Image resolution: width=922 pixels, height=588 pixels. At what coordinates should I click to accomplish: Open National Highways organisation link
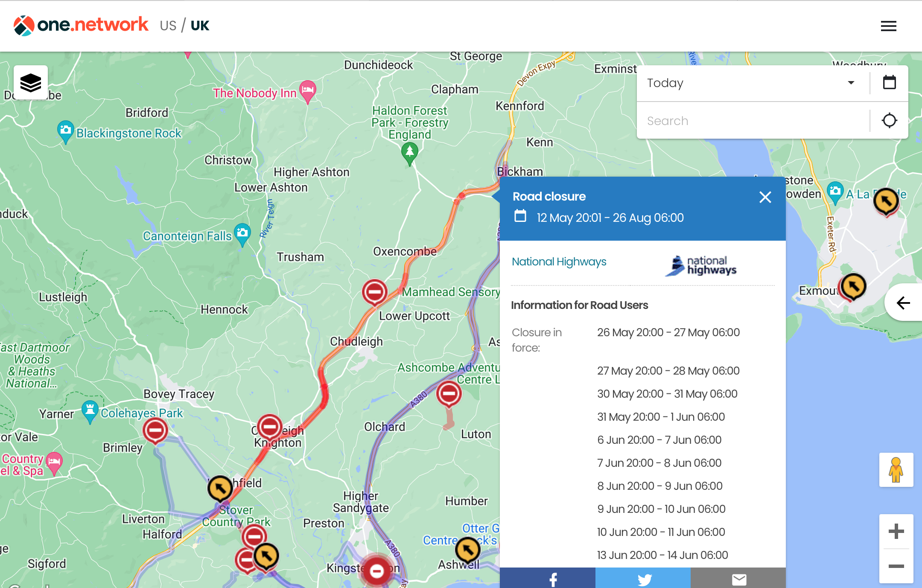click(559, 262)
